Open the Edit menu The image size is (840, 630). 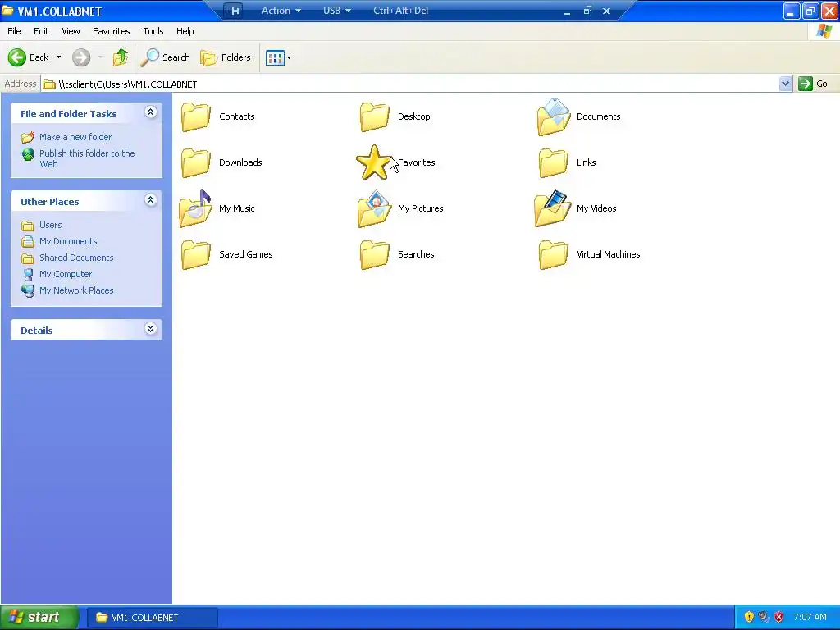click(x=41, y=31)
